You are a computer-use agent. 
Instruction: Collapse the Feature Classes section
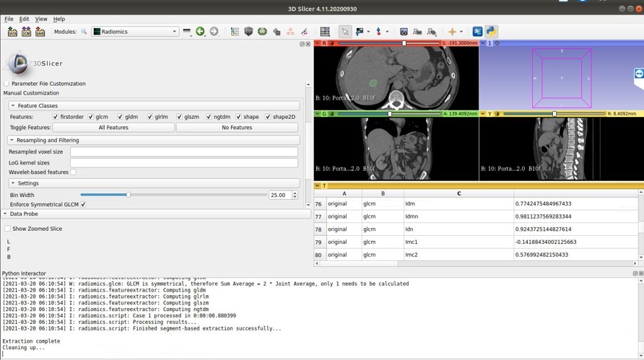[154, 105]
